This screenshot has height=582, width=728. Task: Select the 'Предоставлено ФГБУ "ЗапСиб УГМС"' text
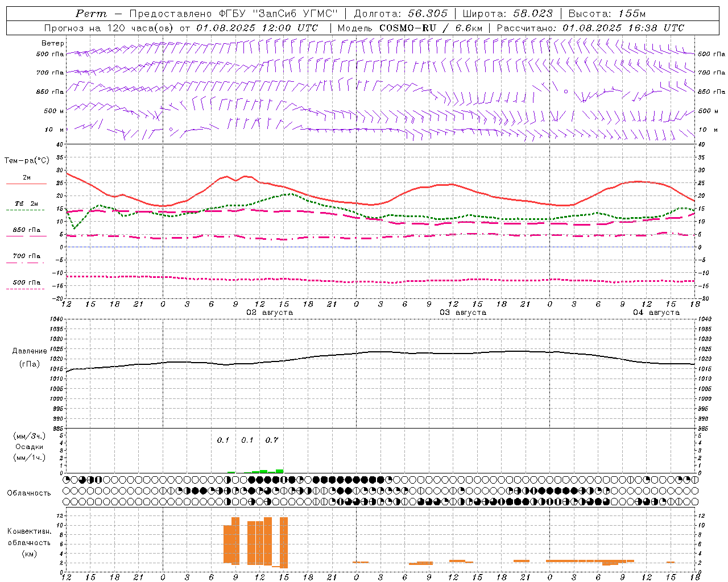click(234, 14)
